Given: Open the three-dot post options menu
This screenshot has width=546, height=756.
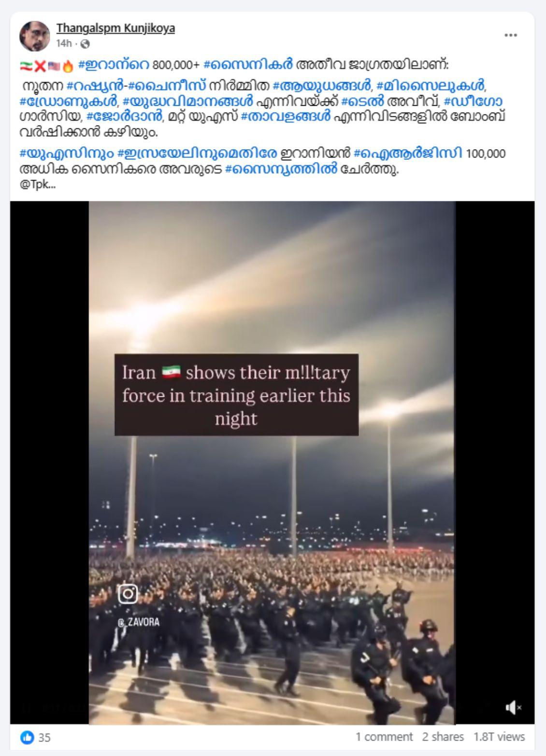Looking at the screenshot, I should point(511,36).
